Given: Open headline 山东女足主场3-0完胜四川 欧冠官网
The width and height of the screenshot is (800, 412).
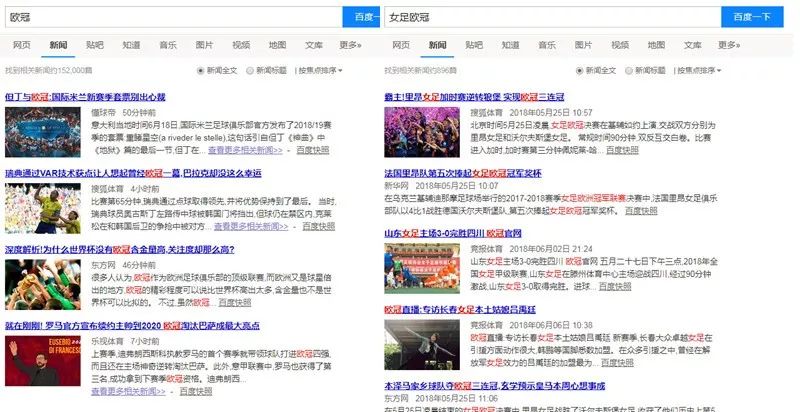Looking at the screenshot, I should click(453, 234).
